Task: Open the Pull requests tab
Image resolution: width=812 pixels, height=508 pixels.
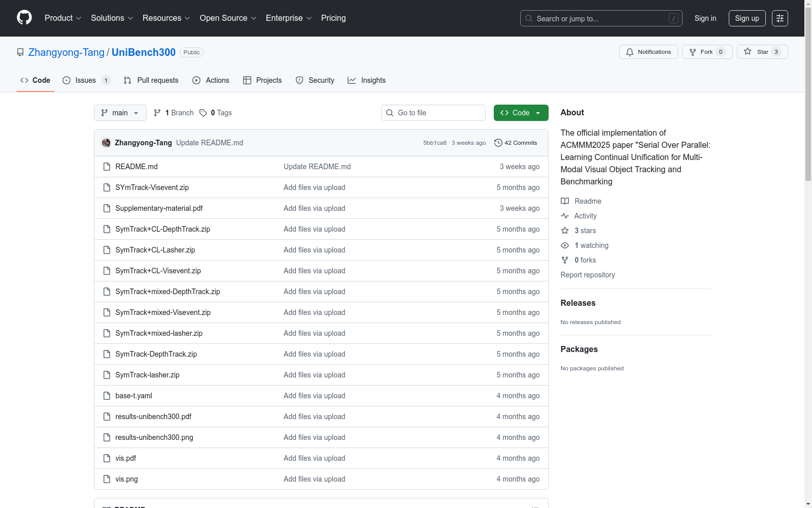Action: coord(151,80)
